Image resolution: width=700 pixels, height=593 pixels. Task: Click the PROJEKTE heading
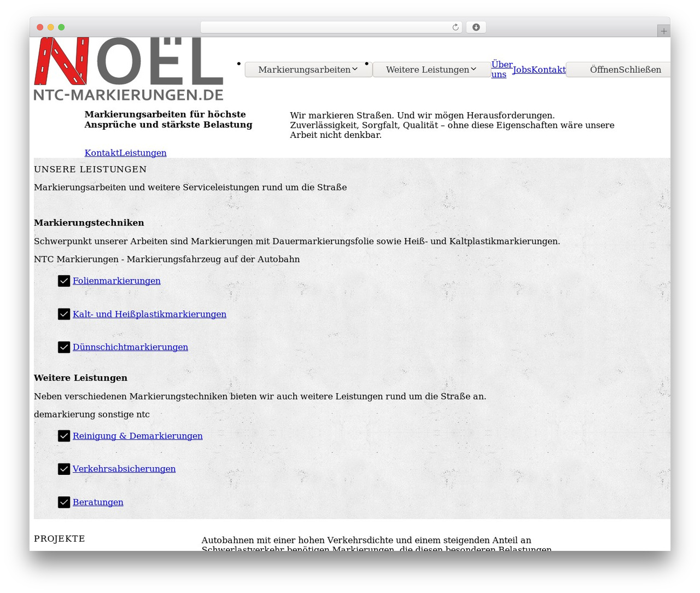point(60,539)
